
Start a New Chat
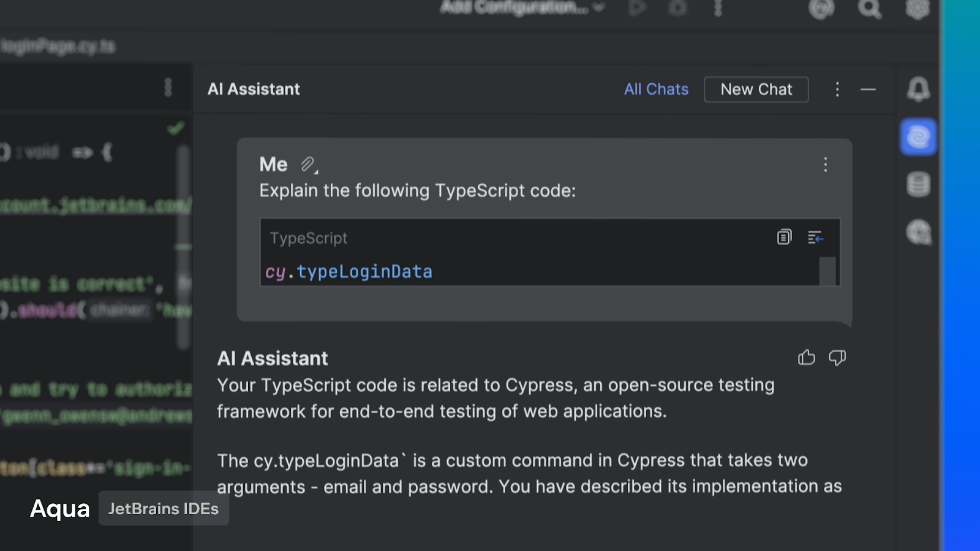(x=756, y=89)
